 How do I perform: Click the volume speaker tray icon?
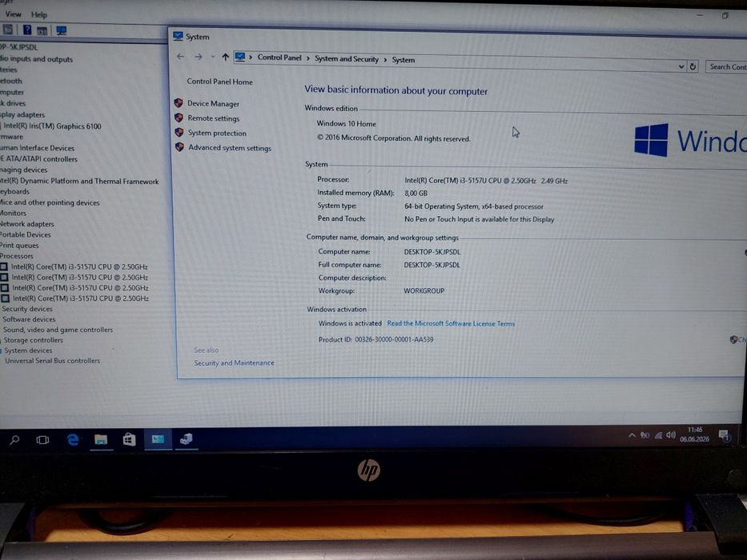point(671,435)
